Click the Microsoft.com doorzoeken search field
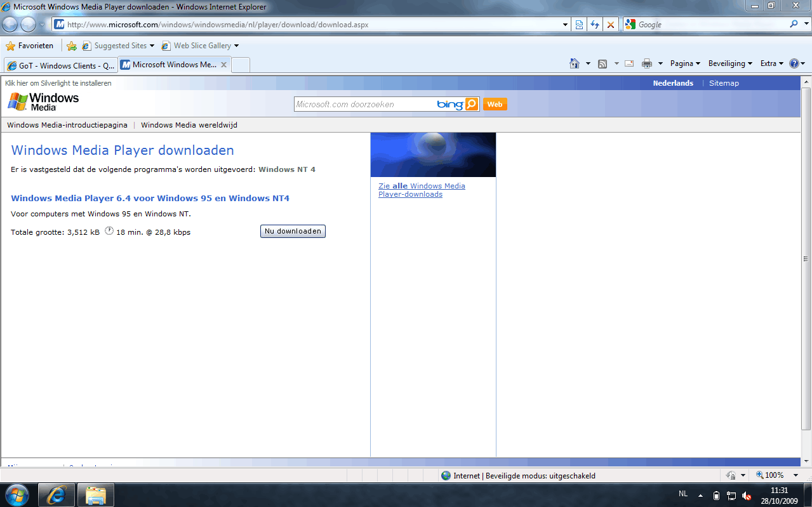This screenshot has width=812, height=507. (365, 104)
